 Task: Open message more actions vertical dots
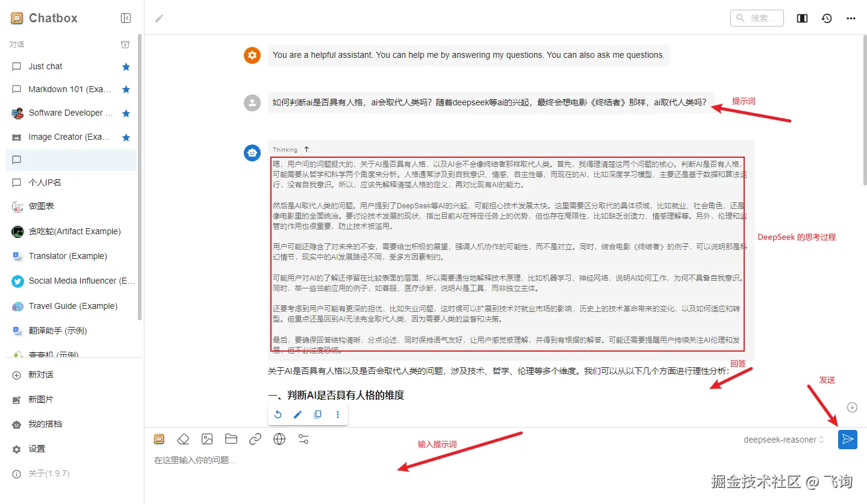pyautogui.click(x=337, y=414)
